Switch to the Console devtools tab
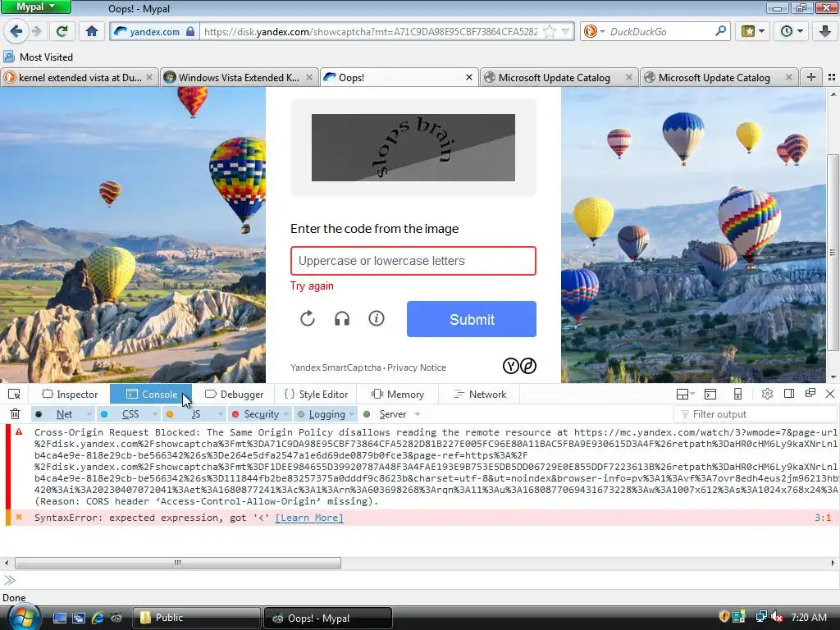840x630 pixels. (x=151, y=395)
